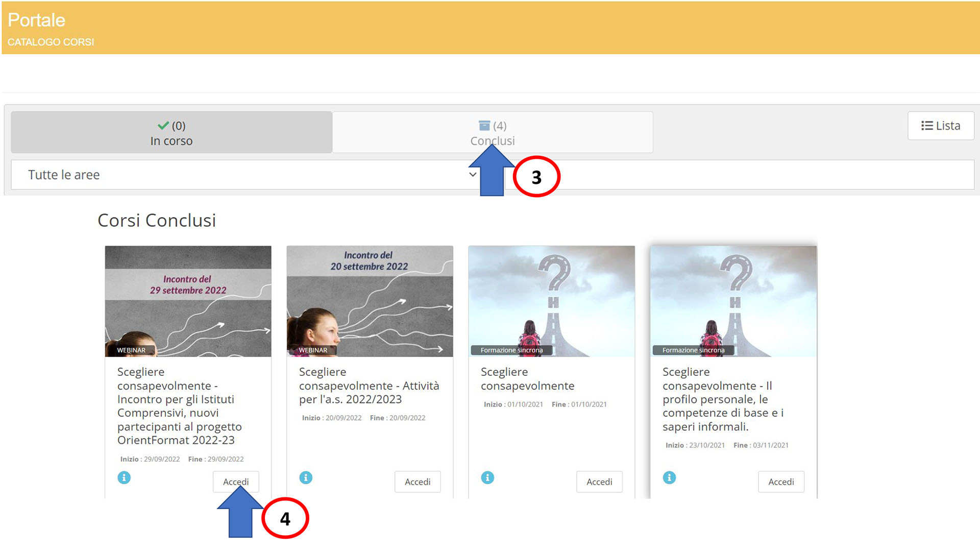
Task: Click info icon on 29 settembre webinar card
Action: click(124, 477)
